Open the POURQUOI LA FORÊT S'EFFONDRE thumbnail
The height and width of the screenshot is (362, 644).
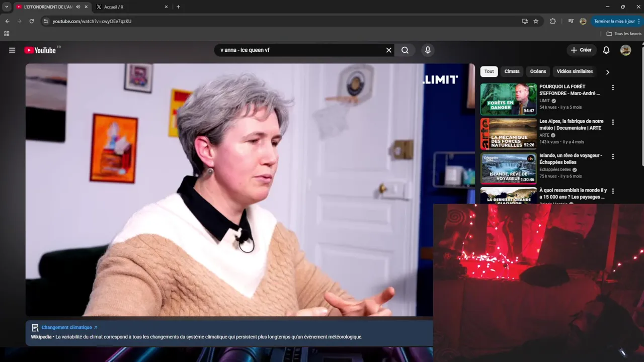click(x=508, y=100)
